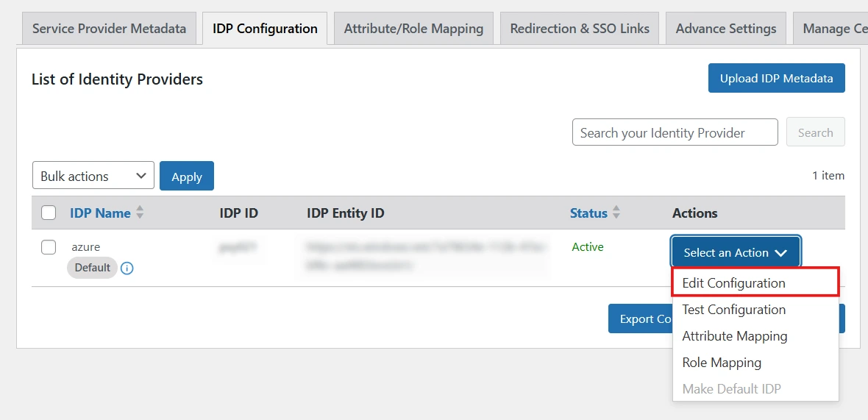Click the Apply bulk action button
The width and height of the screenshot is (868, 420).
tap(187, 177)
